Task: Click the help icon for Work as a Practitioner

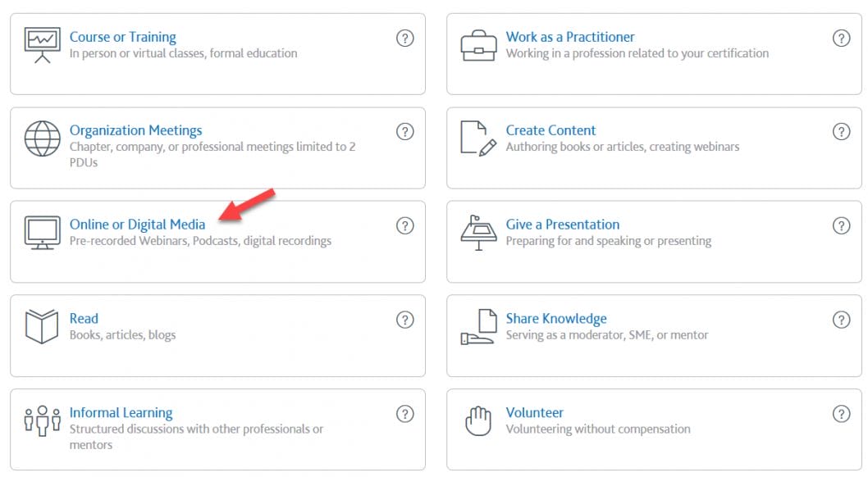Action: (842, 38)
